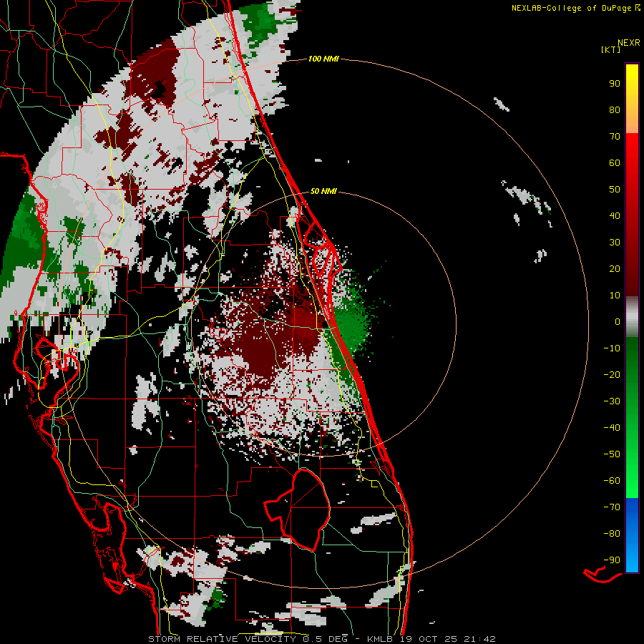Click the NEXR label above the color scale

(x=629, y=43)
